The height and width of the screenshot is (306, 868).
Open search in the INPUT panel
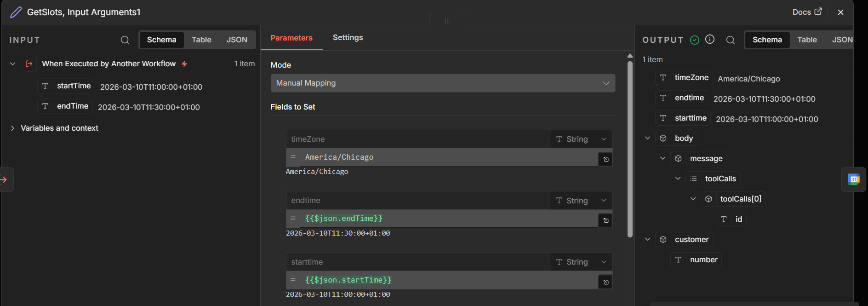click(125, 40)
